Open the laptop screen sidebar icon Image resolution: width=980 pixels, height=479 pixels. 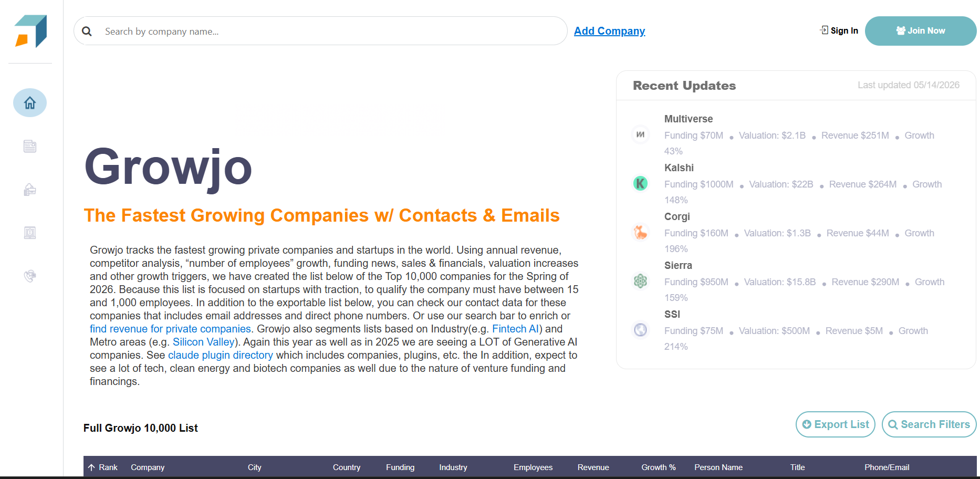(x=30, y=233)
